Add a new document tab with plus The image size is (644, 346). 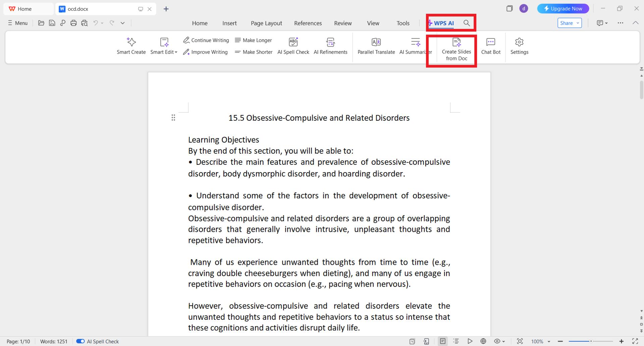(166, 9)
